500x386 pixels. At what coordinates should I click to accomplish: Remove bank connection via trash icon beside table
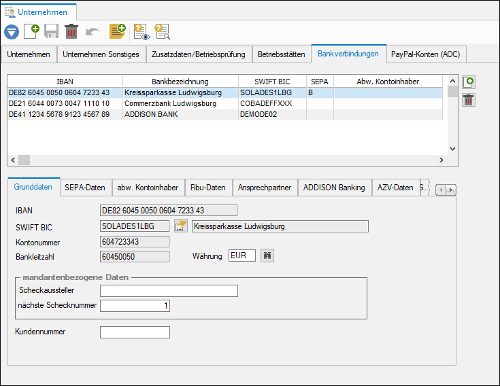[x=469, y=100]
